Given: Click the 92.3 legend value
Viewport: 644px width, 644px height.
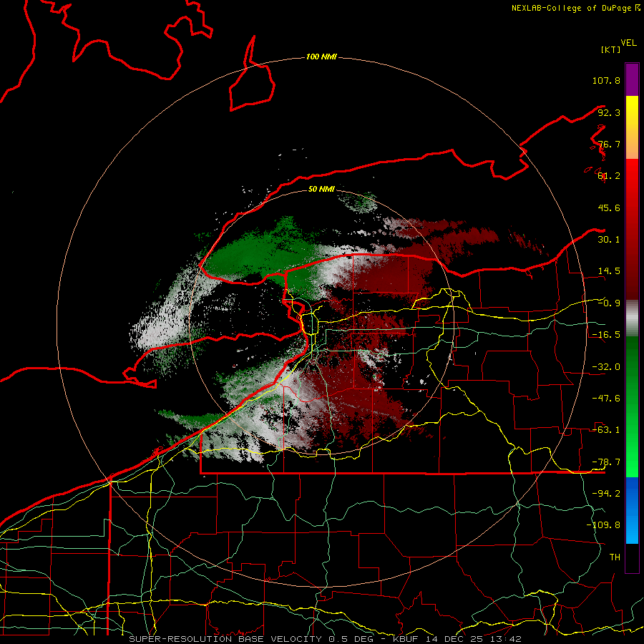Looking at the screenshot, I should 609,112.
